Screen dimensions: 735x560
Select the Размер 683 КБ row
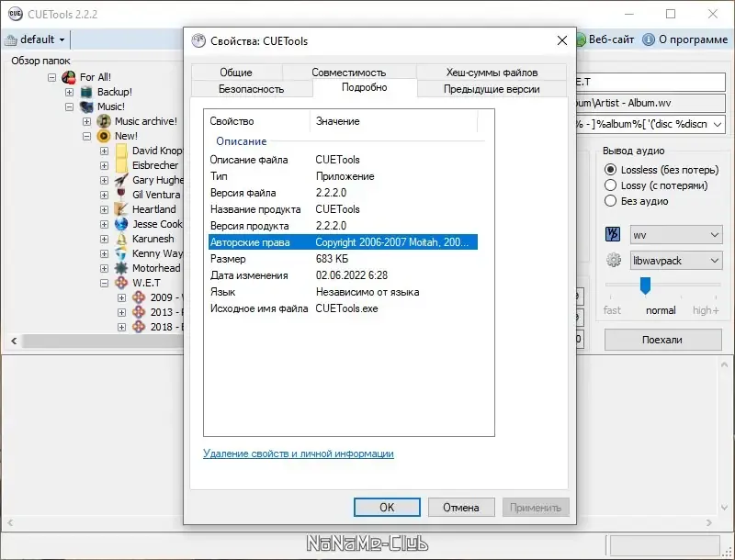point(343,259)
